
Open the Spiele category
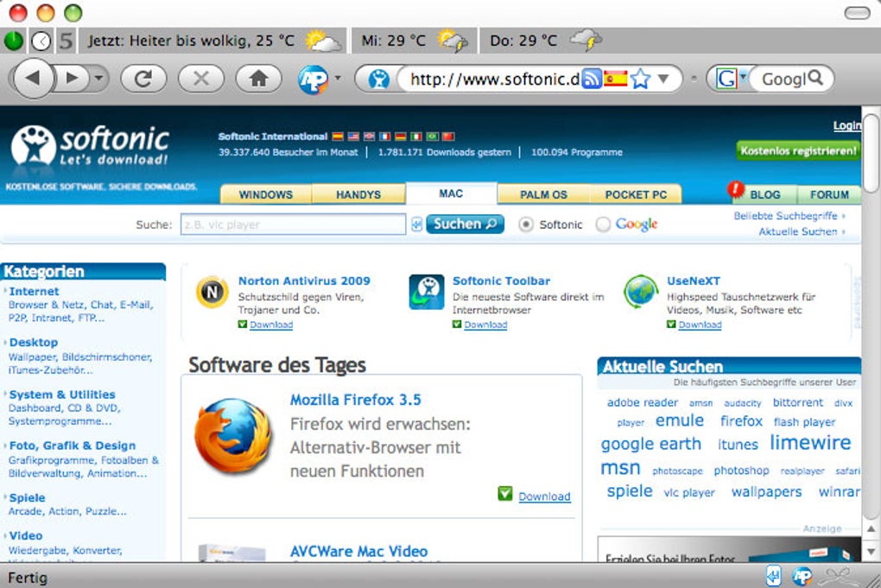tap(27, 497)
